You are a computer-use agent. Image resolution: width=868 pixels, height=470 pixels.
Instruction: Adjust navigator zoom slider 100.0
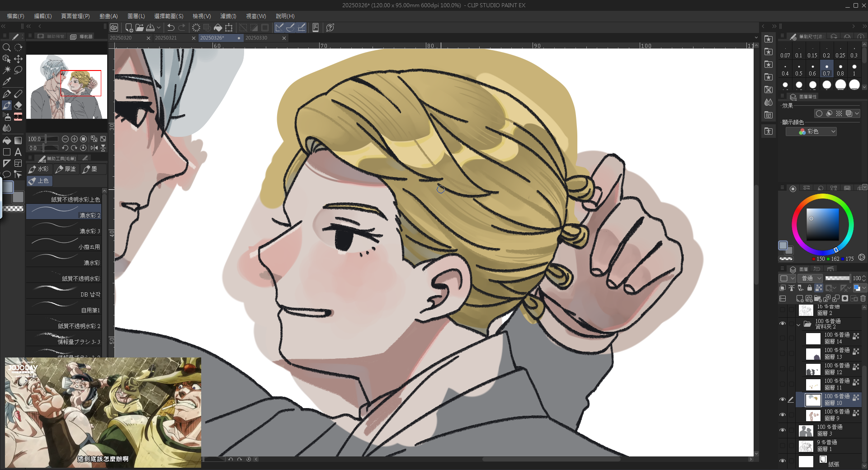pos(43,139)
